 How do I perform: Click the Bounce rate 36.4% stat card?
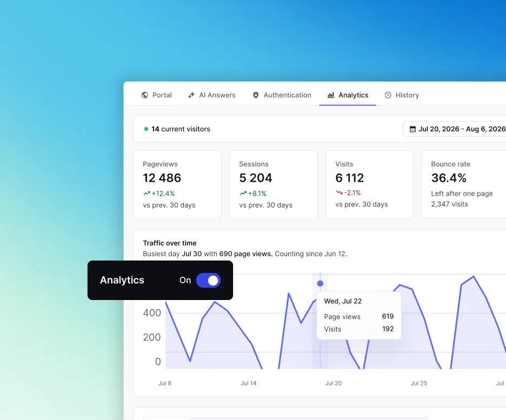(464, 184)
